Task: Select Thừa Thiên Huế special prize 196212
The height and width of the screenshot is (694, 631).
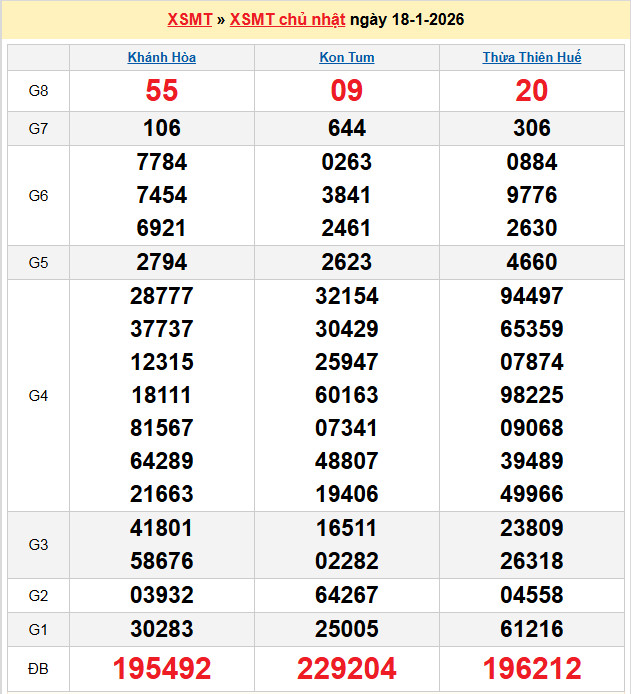Action: (x=531, y=669)
